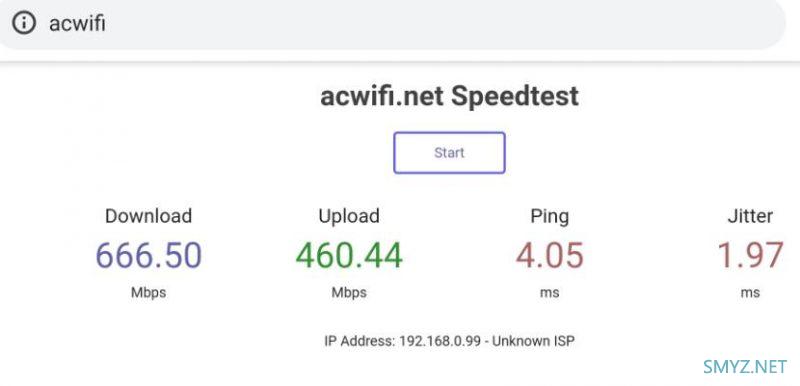Click the Download label
This screenshot has height=386, width=800.
point(148,216)
